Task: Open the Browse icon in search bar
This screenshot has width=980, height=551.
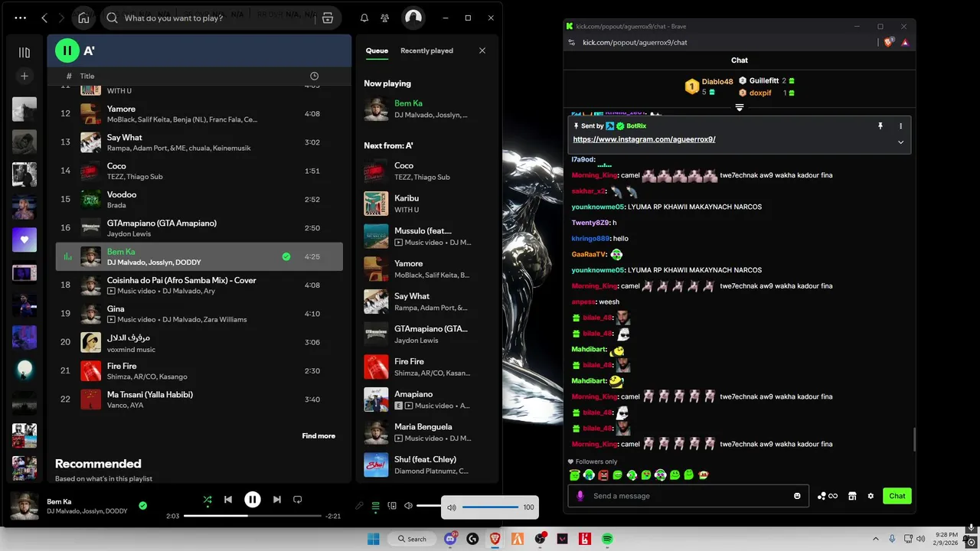Action: 328,18
